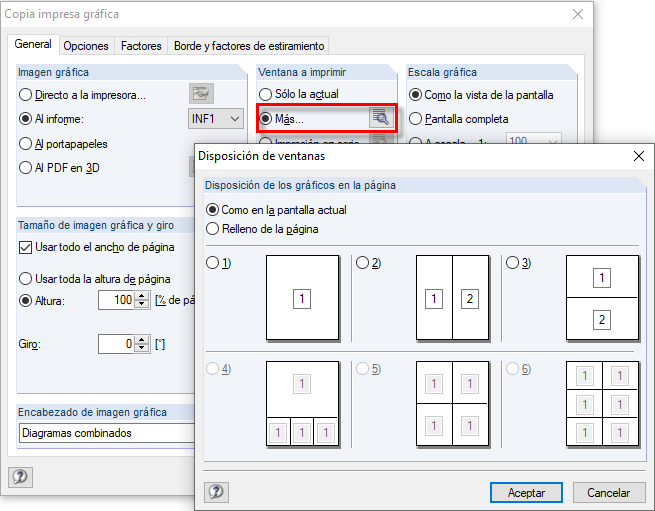Screen dimensions: 655x511
Task: Choose Al portapapeles radio button
Action: click(26, 143)
